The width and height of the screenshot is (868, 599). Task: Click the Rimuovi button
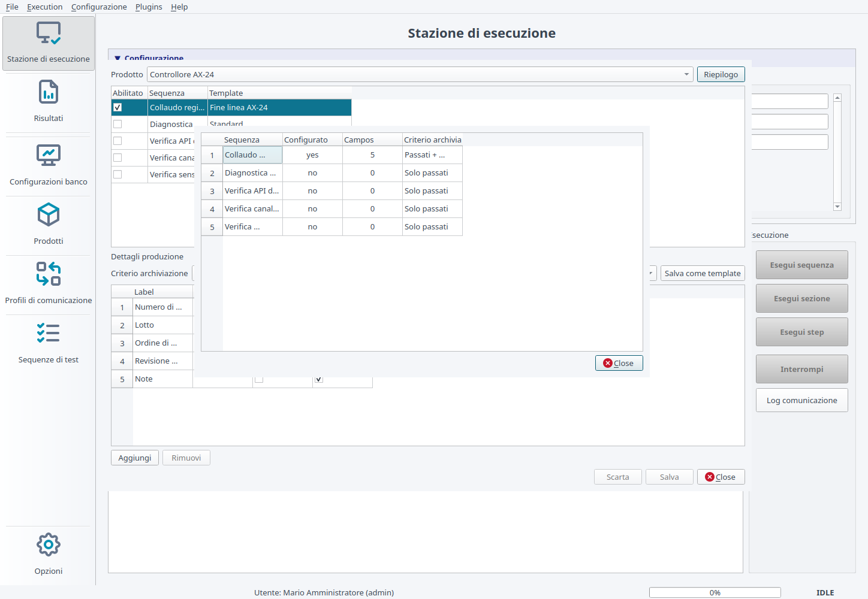tap(186, 458)
